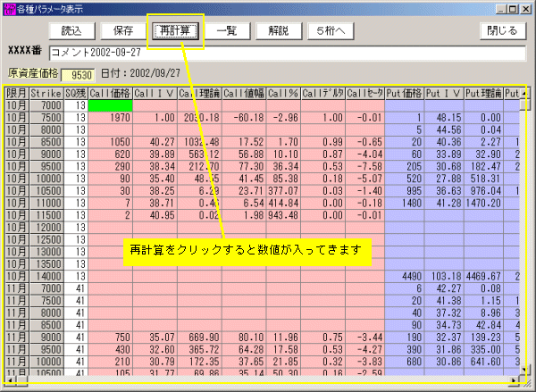The width and height of the screenshot is (536, 392).
Task: Click vertical scrollbar up arrow
Action: (524, 93)
